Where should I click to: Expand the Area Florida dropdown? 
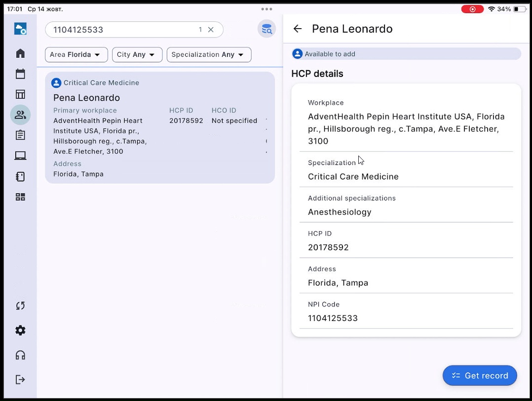pyautogui.click(x=76, y=55)
